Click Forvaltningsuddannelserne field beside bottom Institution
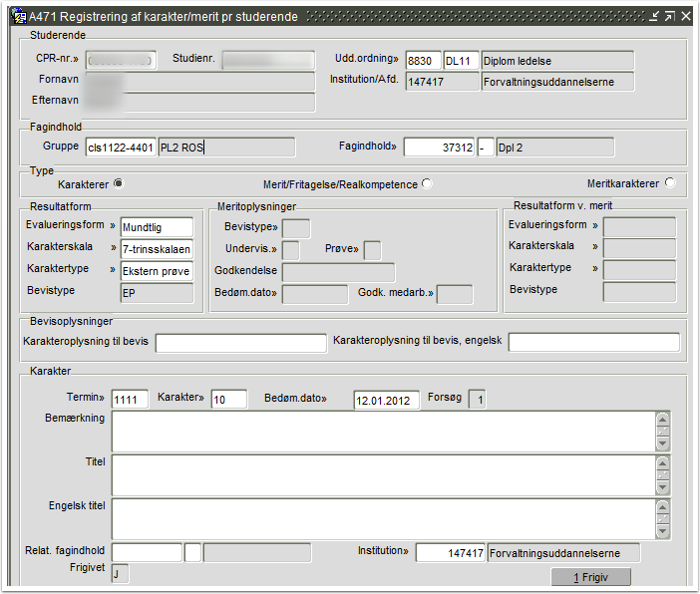The width and height of the screenshot is (700, 594). coord(563,552)
